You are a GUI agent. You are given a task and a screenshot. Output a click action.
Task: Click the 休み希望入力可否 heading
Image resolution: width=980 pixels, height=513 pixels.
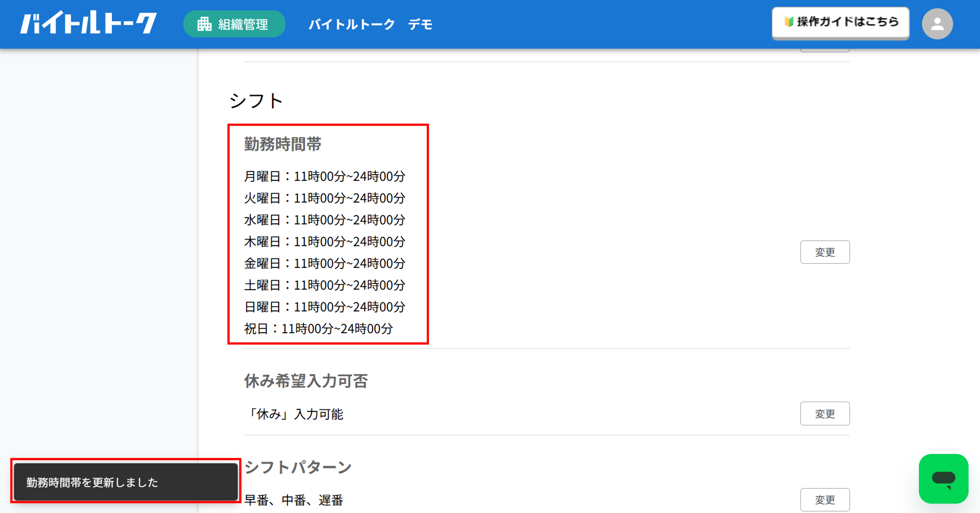coord(306,381)
